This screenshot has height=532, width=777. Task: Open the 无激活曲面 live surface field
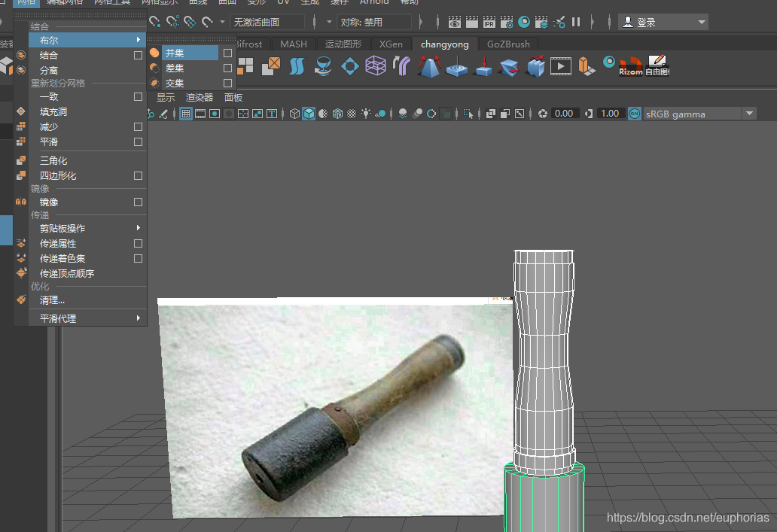click(267, 22)
